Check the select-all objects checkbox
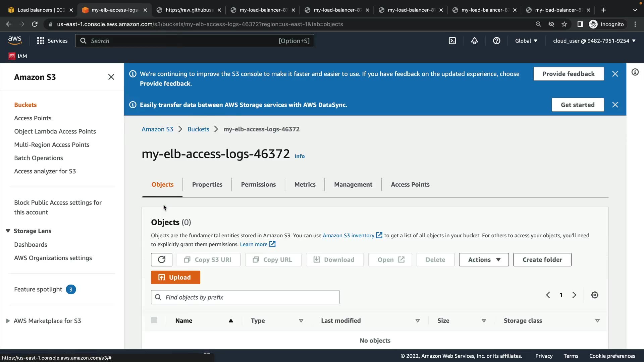 (x=154, y=320)
